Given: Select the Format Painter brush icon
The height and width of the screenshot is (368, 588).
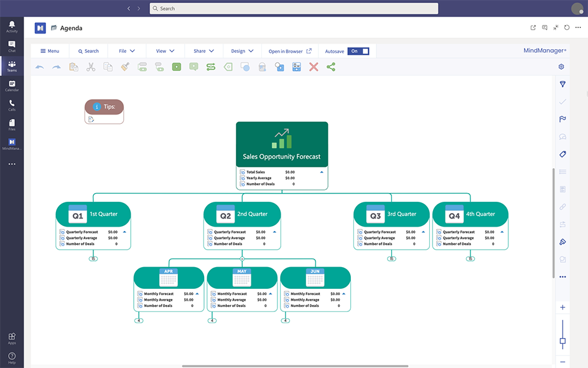Looking at the screenshot, I should 125,67.
